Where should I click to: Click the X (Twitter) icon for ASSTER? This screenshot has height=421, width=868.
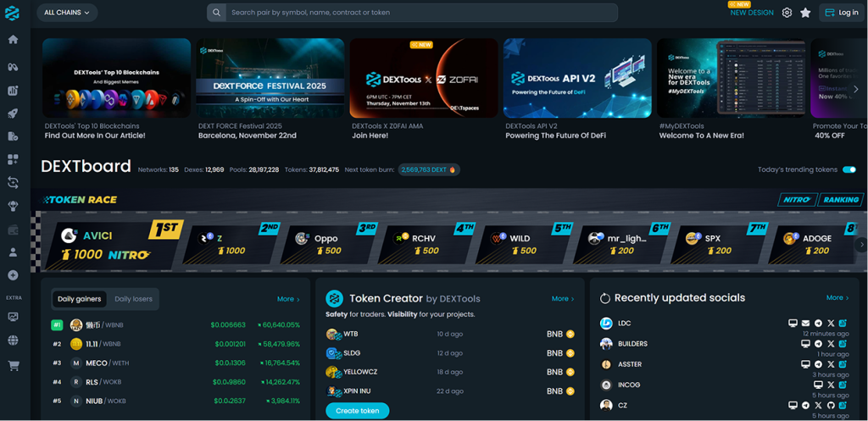point(831,364)
